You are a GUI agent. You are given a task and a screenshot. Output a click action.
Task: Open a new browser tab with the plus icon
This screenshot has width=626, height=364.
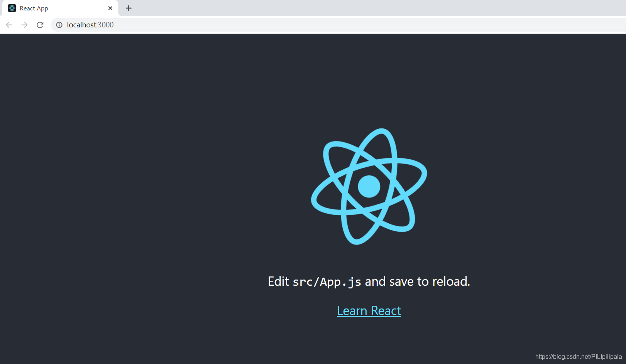pos(129,8)
